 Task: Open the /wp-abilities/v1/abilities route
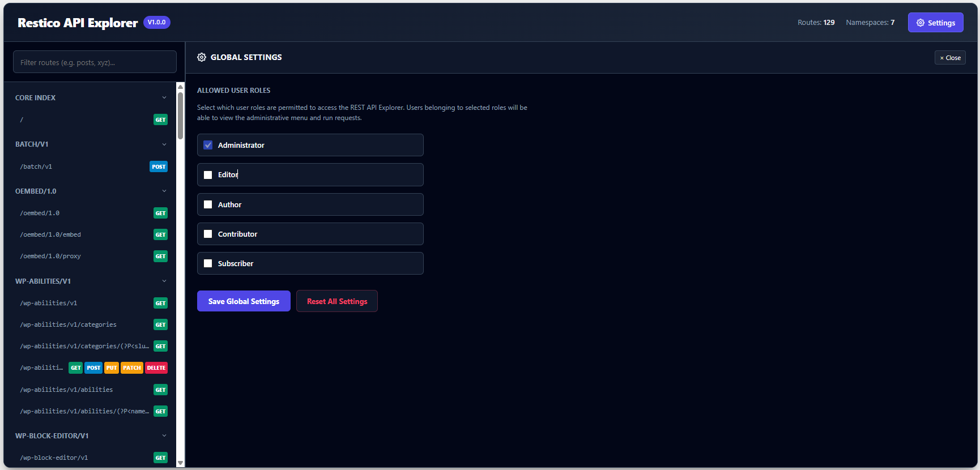(x=91, y=390)
